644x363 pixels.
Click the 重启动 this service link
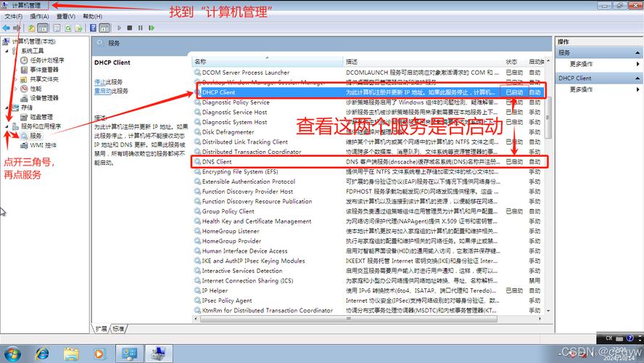pos(103,91)
